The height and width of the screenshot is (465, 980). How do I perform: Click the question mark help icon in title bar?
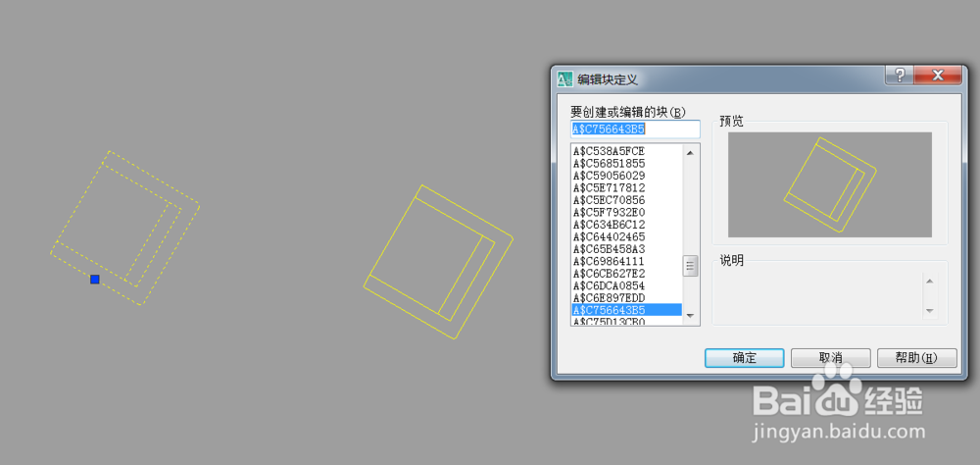[900, 76]
